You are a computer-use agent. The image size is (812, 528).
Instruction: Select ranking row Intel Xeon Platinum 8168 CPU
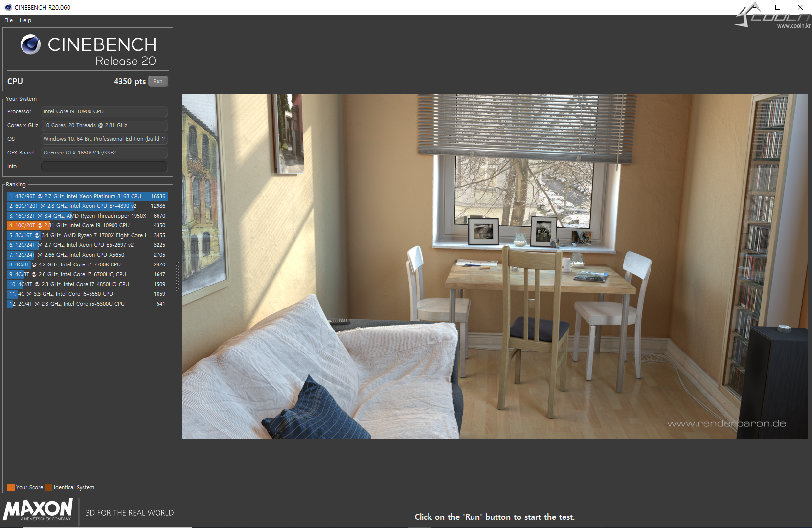point(88,196)
